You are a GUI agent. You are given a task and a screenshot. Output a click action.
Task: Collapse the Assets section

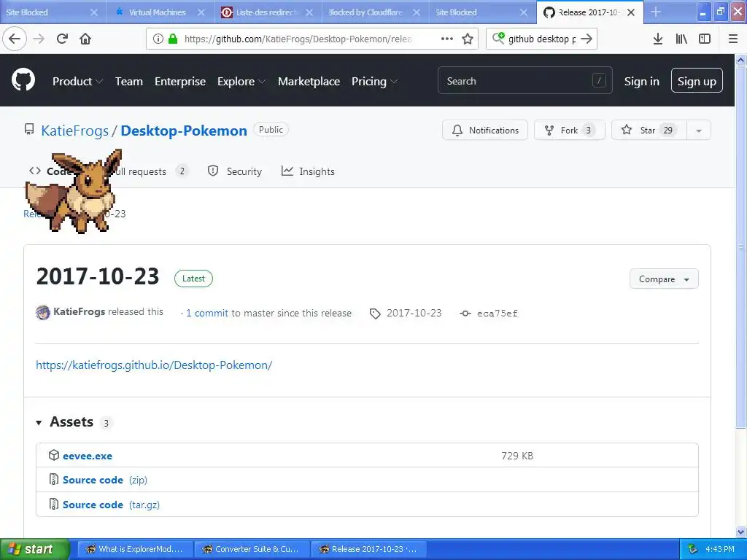[39, 422]
